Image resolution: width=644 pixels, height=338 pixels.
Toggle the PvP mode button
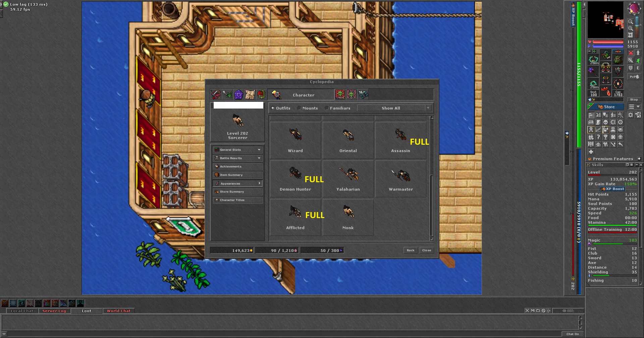click(634, 77)
